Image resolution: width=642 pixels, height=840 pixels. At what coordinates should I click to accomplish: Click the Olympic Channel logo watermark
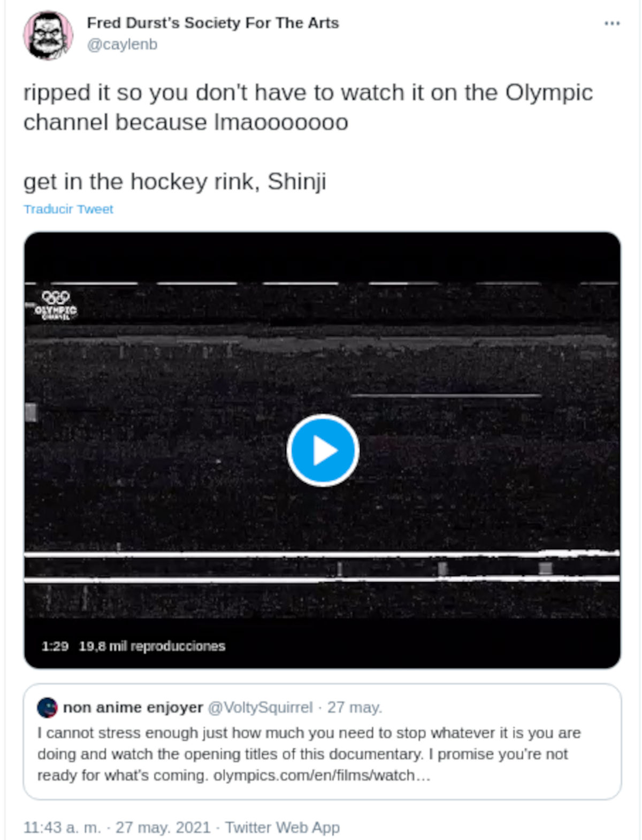click(x=56, y=305)
